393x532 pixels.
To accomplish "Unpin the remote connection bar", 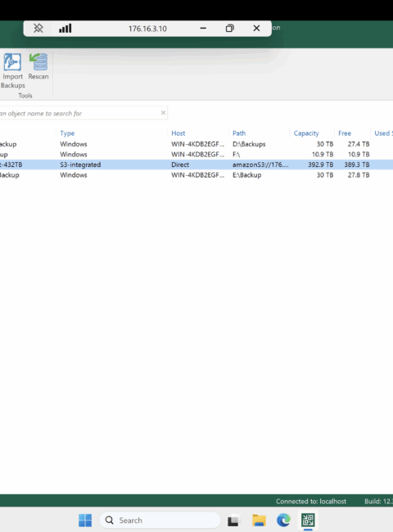I will pyautogui.click(x=38, y=28).
